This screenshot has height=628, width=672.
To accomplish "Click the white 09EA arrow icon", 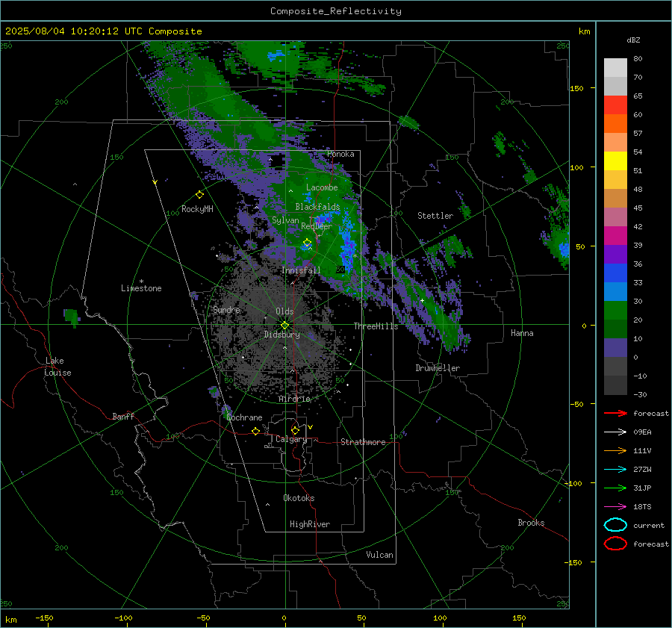I will (615, 432).
